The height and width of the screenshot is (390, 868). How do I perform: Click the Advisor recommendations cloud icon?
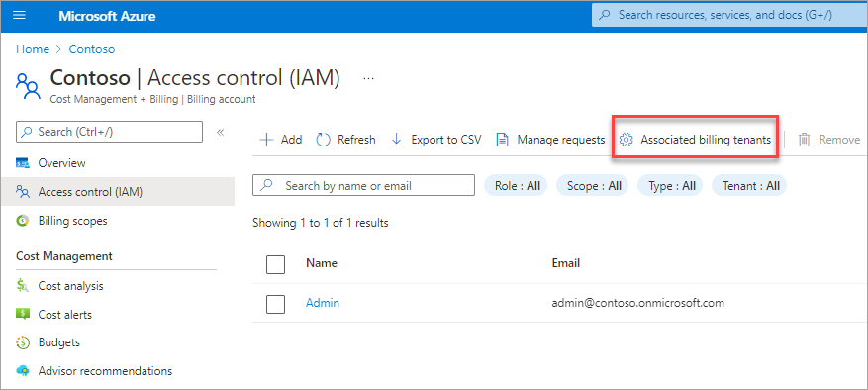click(x=23, y=370)
